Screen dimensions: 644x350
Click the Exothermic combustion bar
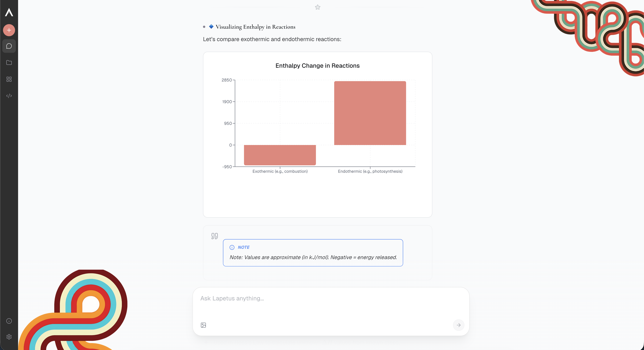(x=280, y=155)
